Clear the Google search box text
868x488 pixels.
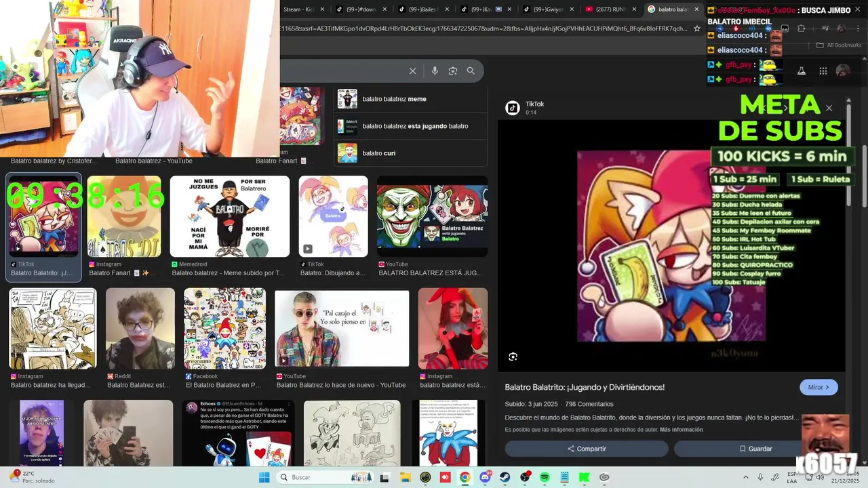coord(412,71)
